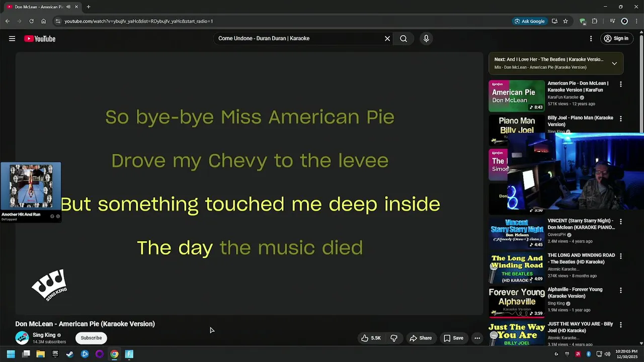This screenshot has width=644, height=362.
Task: Open Chrome profile avatar
Action: 624,21
